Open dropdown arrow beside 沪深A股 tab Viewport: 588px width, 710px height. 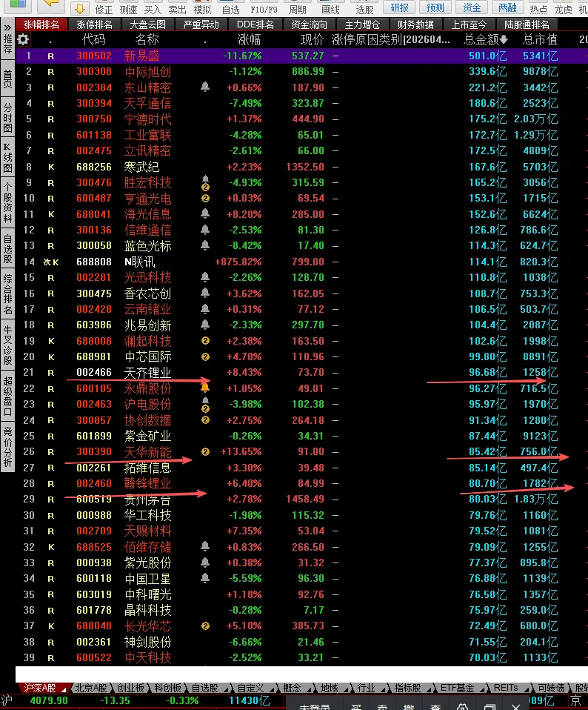(x=64, y=689)
